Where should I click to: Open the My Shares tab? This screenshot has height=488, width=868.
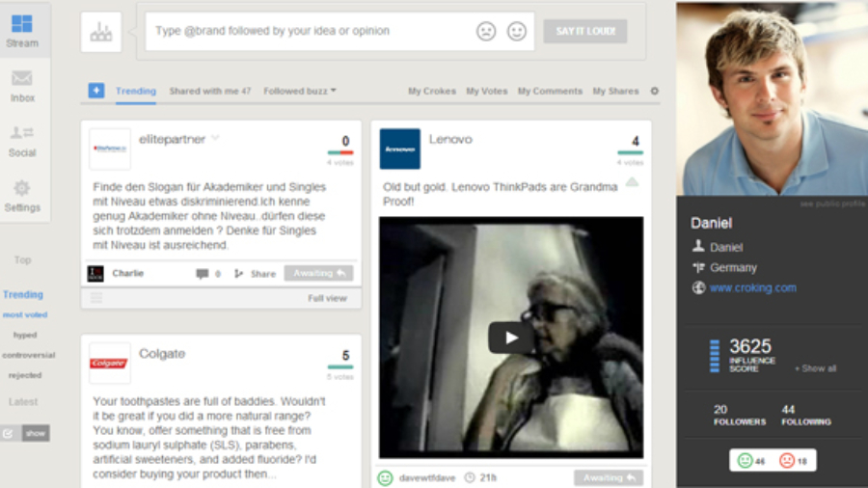coord(615,91)
